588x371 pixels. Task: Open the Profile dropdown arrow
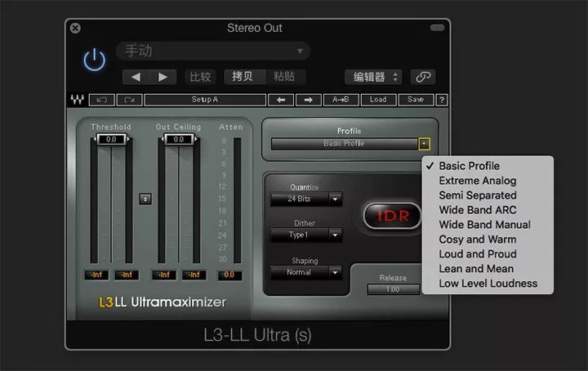(x=424, y=144)
